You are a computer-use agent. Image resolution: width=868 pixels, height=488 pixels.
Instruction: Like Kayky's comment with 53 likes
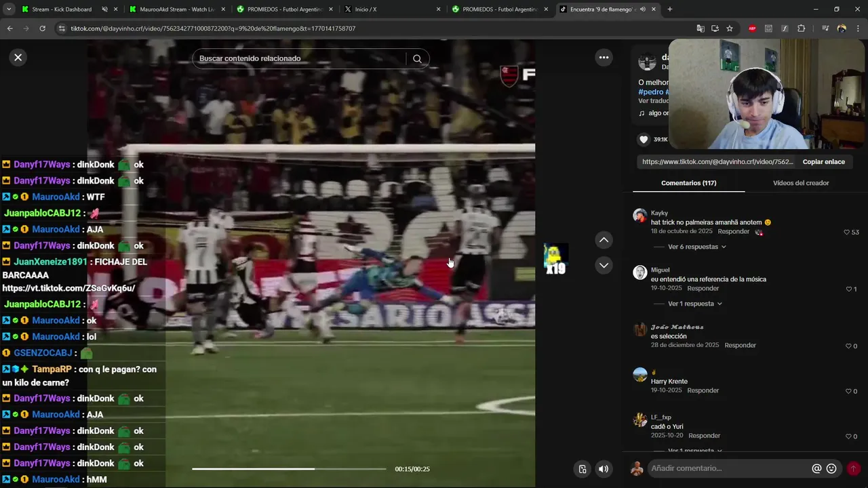(x=847, y=232)
